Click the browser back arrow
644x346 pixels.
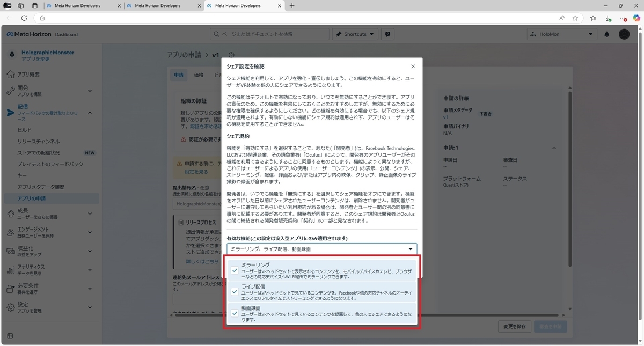pos(9,18)
